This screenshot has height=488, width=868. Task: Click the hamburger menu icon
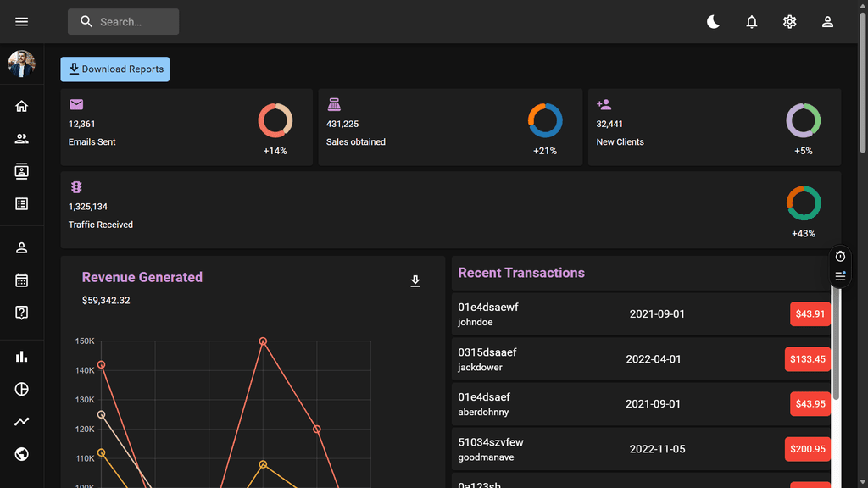tap(22, 22)
